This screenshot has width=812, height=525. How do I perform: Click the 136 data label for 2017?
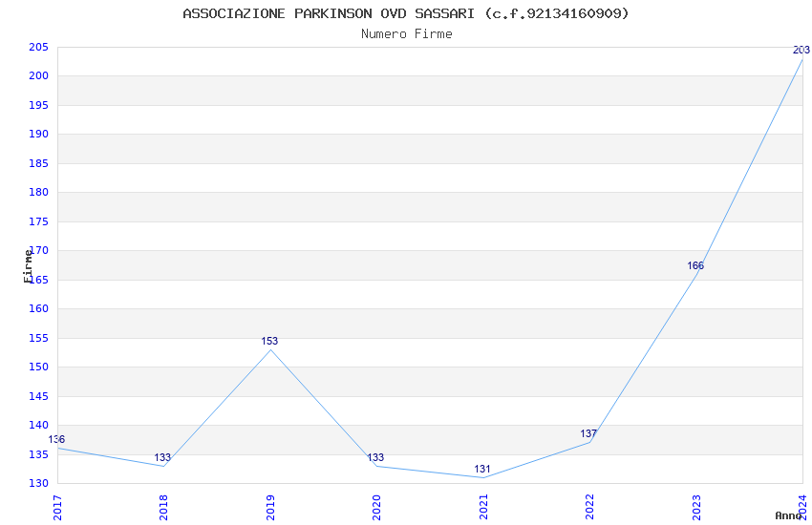(x=56, y=440)
